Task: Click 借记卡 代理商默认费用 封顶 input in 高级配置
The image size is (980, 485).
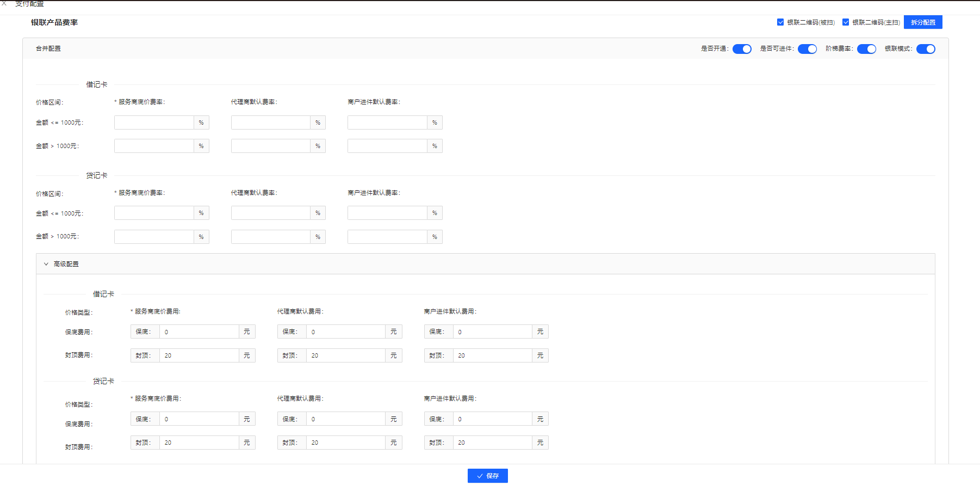Action: point(346,355)
